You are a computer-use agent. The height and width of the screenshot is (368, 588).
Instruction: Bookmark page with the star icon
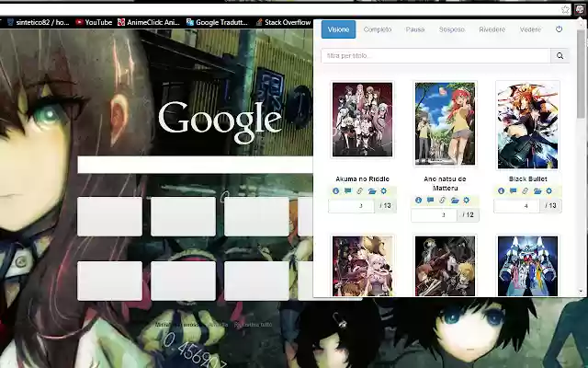click(565, 9)
